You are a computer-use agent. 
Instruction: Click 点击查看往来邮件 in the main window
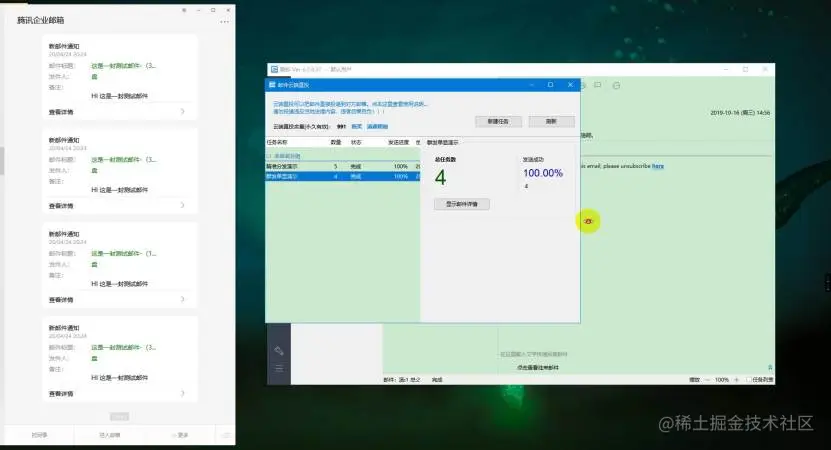coord(538,367)
